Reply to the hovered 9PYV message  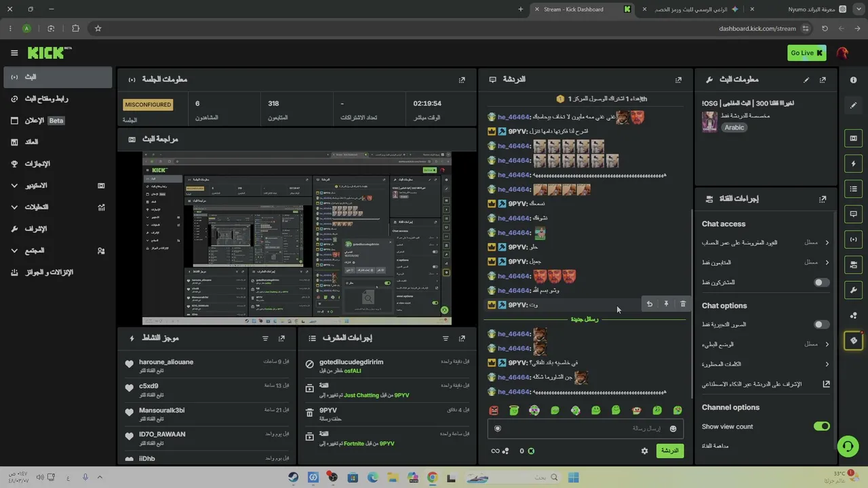pyautogui.click(x=650, y=304)
